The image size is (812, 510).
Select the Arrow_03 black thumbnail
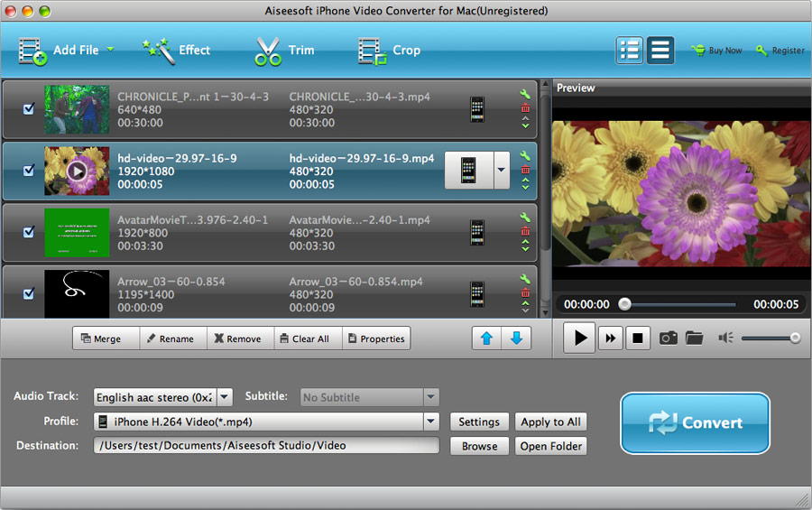pyautogui.click(x=77, y=293)
